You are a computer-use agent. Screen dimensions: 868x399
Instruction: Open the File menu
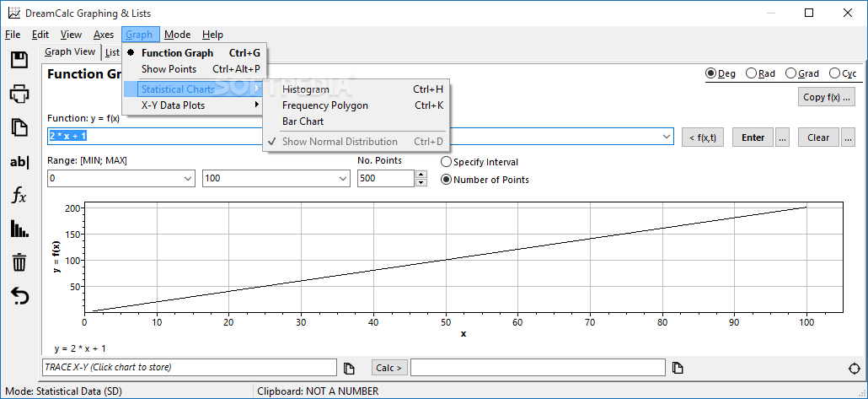tap(13, 35)
